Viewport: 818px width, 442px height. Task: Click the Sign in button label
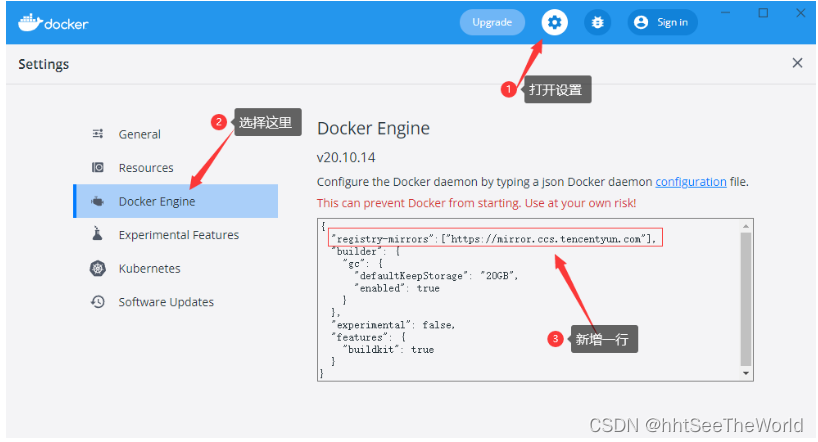click(672, 22)
